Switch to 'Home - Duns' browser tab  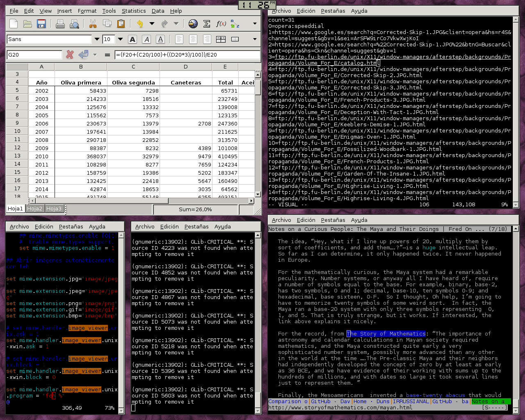pyautogui.click(x=371, y=402)
